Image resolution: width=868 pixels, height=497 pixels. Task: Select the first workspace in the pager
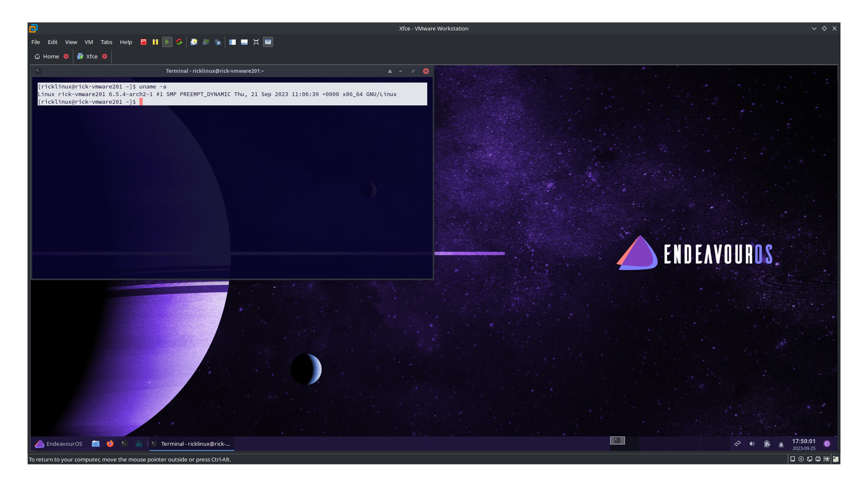pyautogui.click(x=625, y=444)
